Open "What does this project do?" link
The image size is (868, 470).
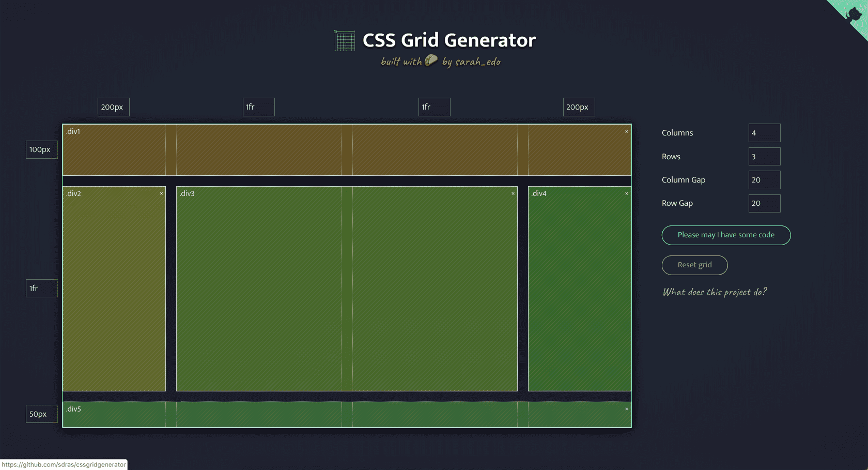tap(715, 292)
